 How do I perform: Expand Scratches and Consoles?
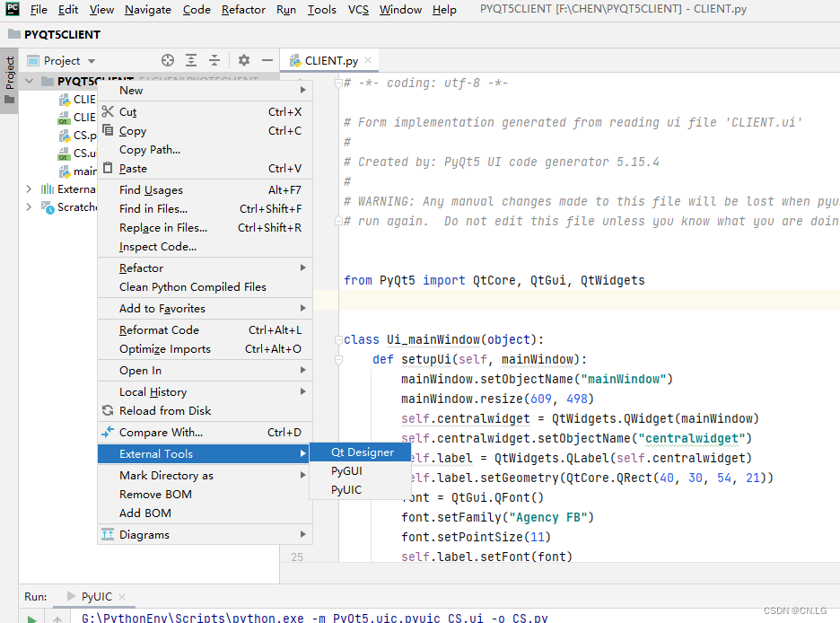[x=28, y=206]
